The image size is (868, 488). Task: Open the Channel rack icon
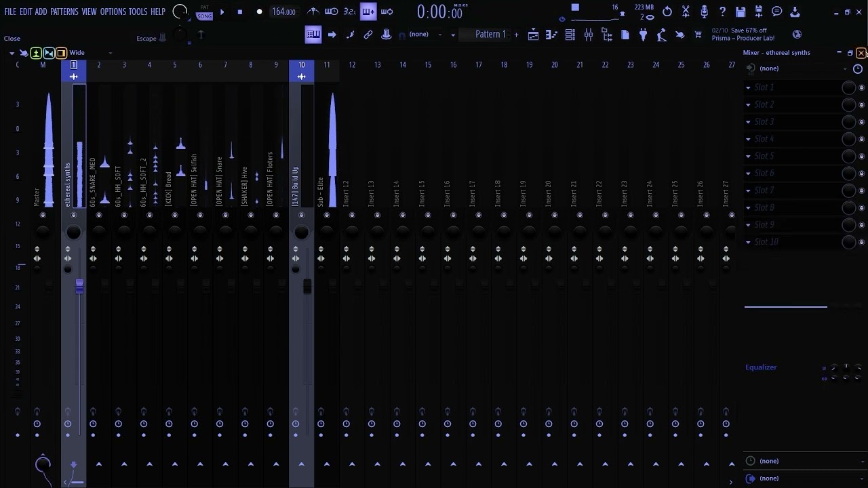tap(570, 35)
